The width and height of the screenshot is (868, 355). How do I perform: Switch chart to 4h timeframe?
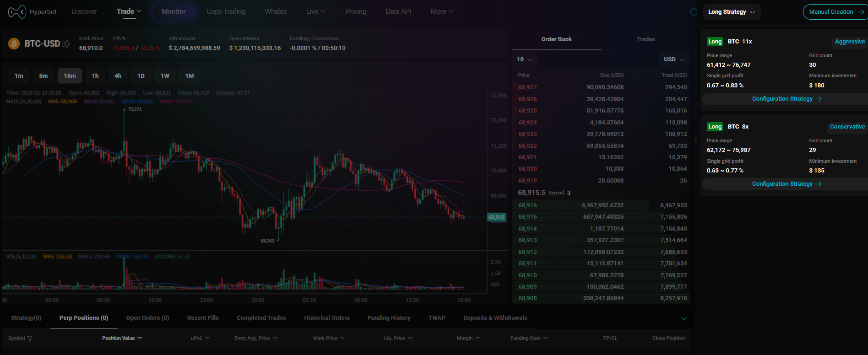point(118,76)
